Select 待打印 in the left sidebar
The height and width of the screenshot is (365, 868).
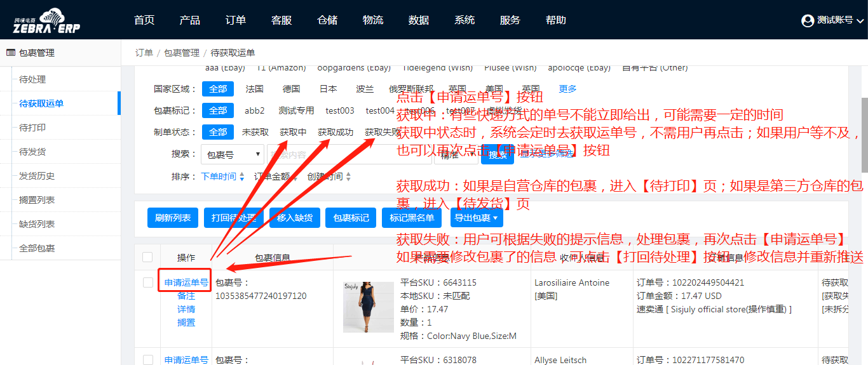pos(32,128)
